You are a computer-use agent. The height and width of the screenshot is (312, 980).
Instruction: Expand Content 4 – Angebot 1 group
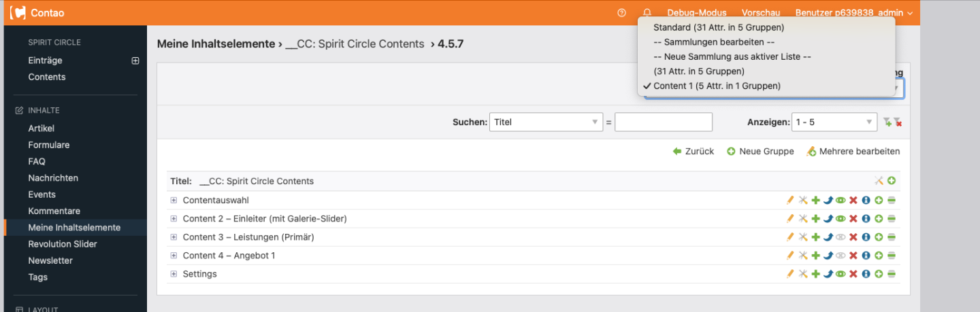pos(174,256)
